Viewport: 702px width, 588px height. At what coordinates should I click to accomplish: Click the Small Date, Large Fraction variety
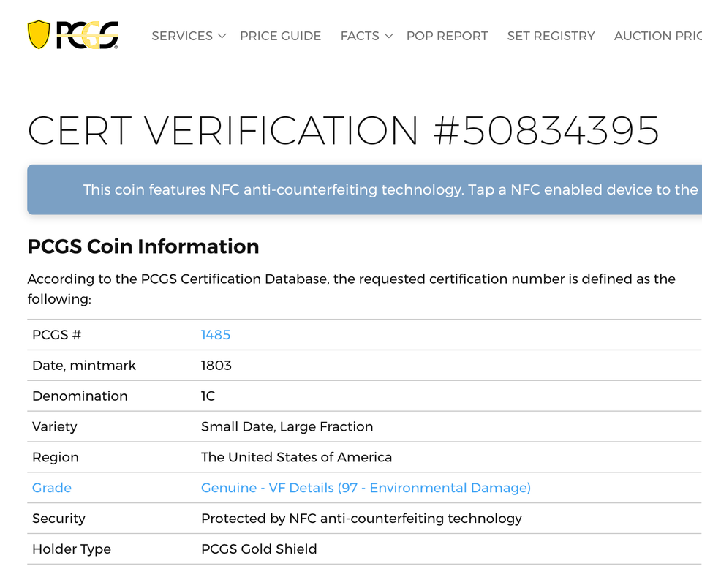pyautogui.click(x=287, y=426)
